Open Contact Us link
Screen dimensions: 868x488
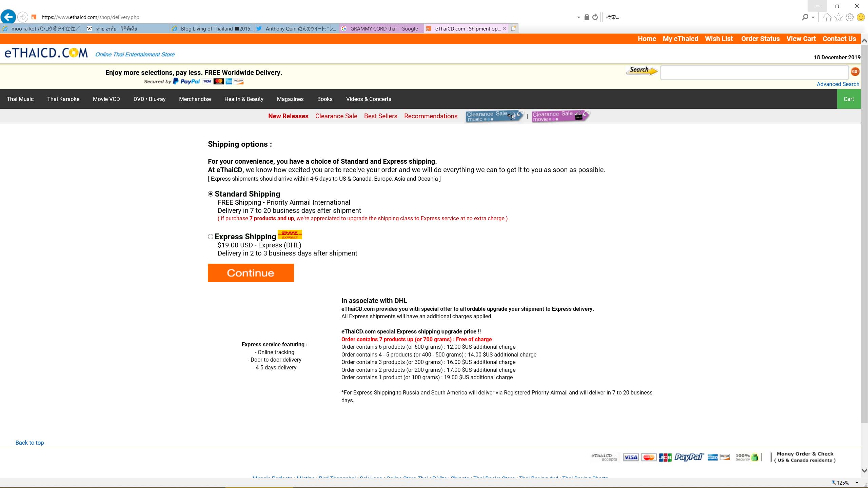point(839,39)
